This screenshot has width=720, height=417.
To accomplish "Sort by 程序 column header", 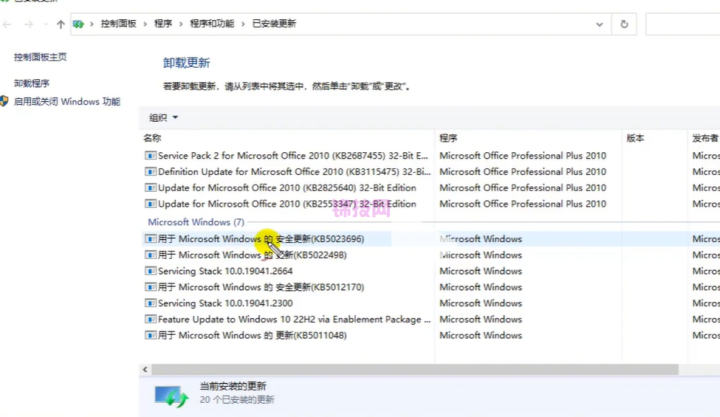I will (448, 138).
